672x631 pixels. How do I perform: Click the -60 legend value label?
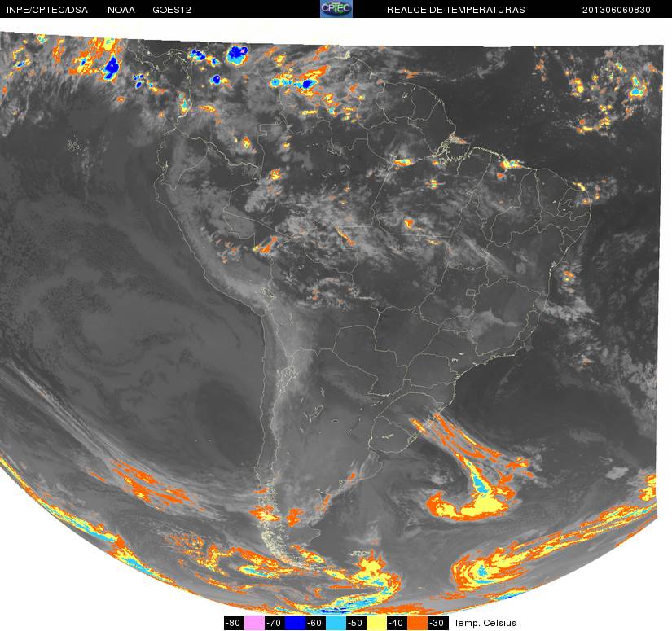(315, 622)
